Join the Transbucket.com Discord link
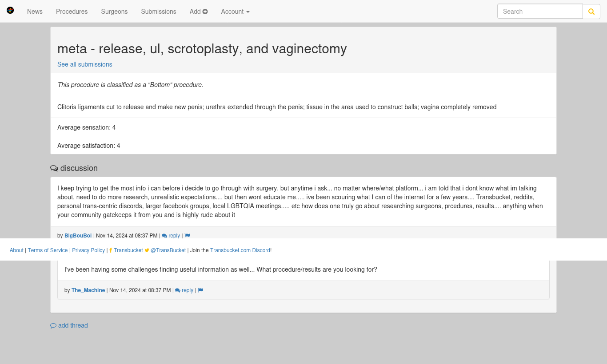 click(x=240, y=250)
